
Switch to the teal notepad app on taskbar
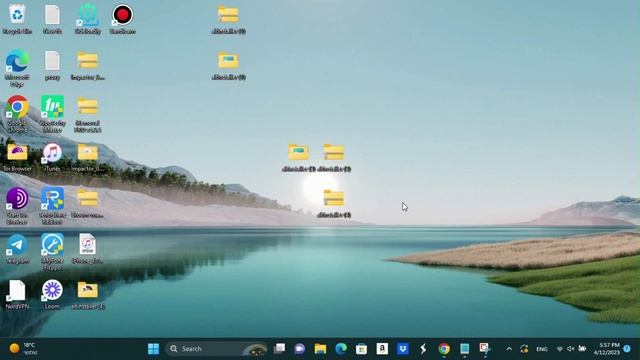[x=464, y=349]
